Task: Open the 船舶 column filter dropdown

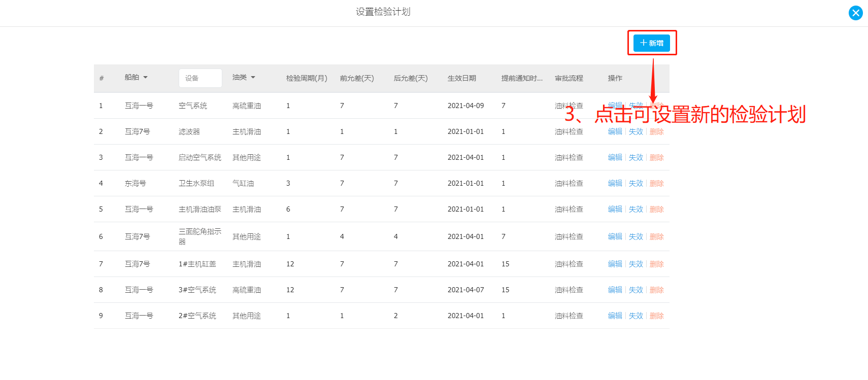Action: click(x=136, y=77)
